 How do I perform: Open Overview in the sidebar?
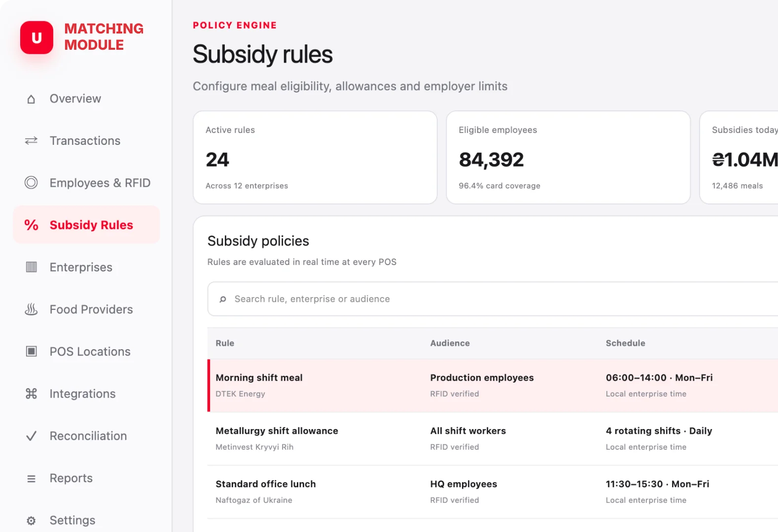(86, 99)
